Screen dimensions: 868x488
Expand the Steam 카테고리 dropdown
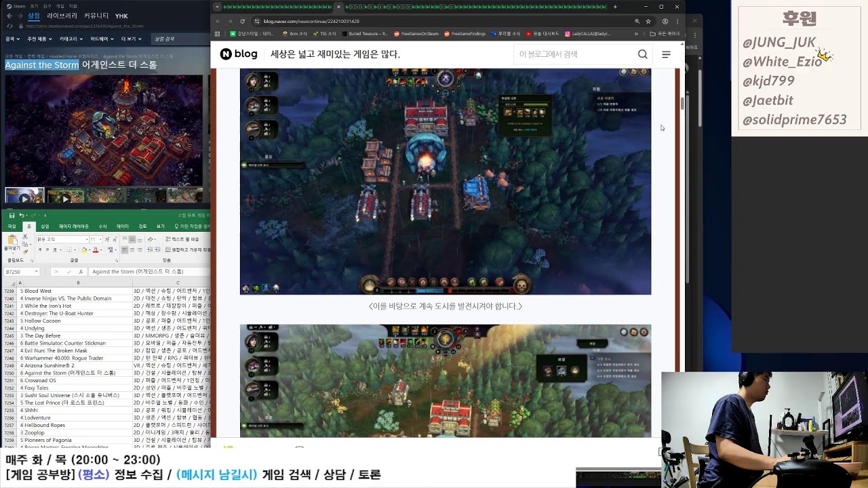[x=70, y=39]
